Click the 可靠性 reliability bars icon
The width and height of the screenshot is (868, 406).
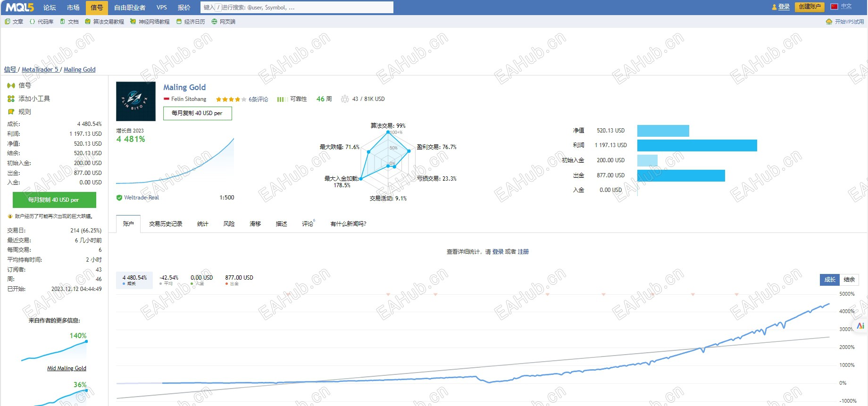point(282,99)
